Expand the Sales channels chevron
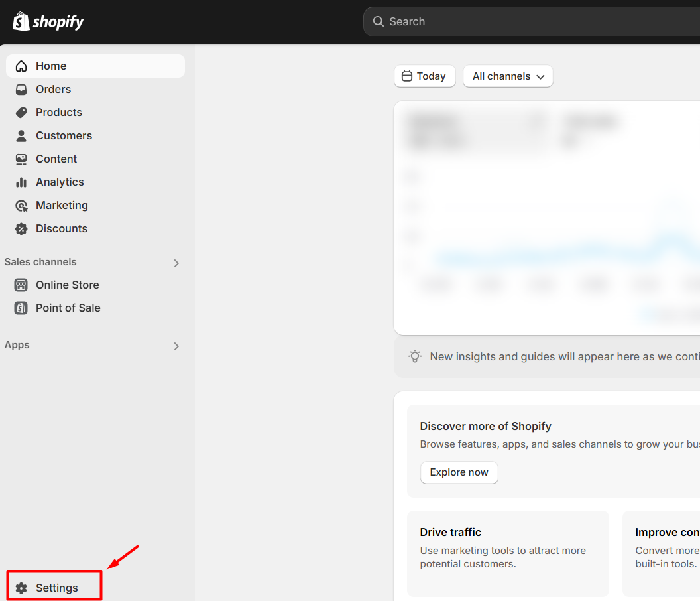Image resolution: width=700 pixels, height=601 pixels. (x=176, y=263)
